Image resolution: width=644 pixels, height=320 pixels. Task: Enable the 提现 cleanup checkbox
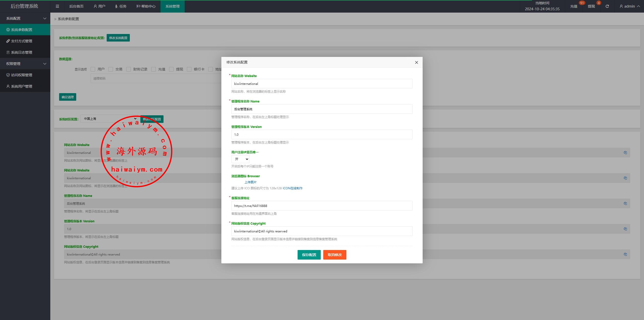tap(171, 69)
